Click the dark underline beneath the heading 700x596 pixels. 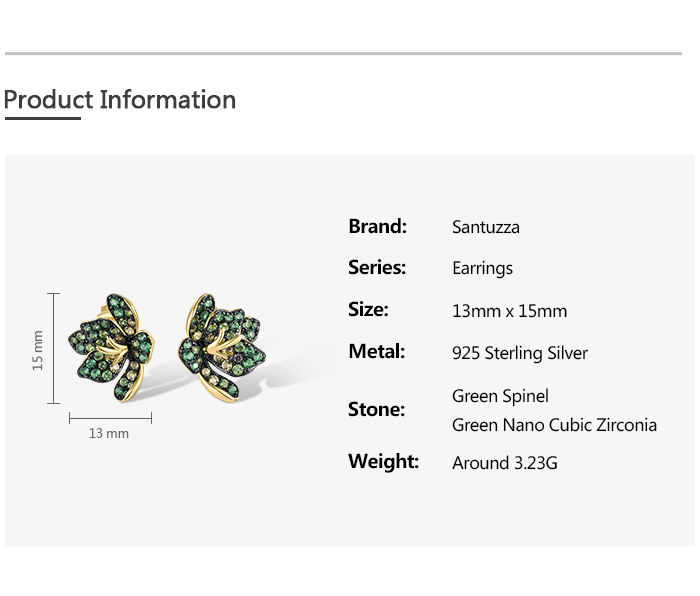[x=43, y=118]
